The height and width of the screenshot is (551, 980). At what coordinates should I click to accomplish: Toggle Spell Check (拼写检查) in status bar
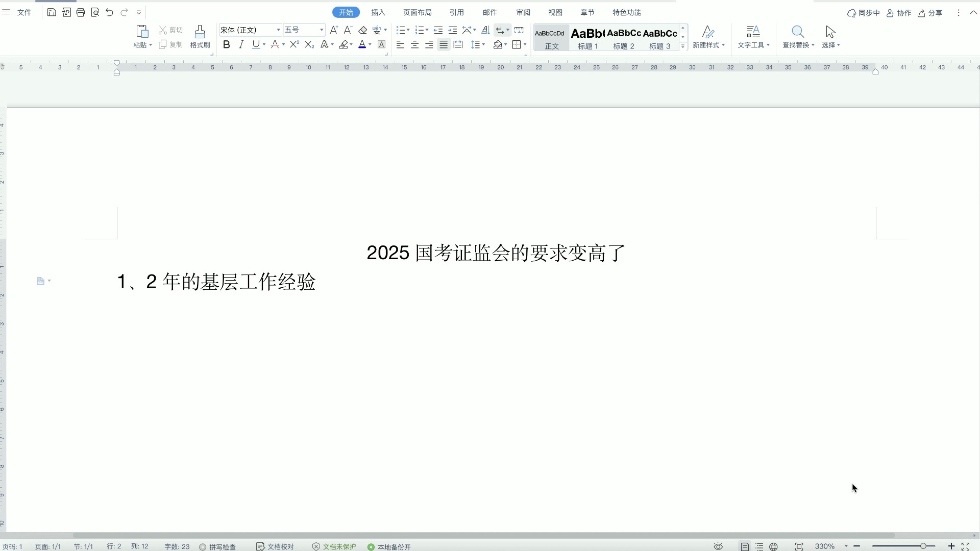[x=217, y=546]
